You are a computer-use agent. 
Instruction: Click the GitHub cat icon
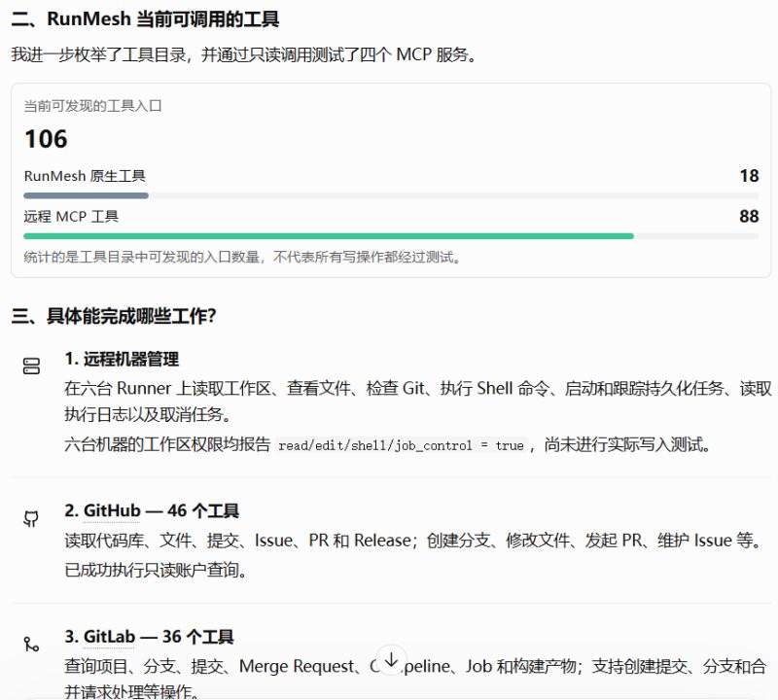[31, 519]
